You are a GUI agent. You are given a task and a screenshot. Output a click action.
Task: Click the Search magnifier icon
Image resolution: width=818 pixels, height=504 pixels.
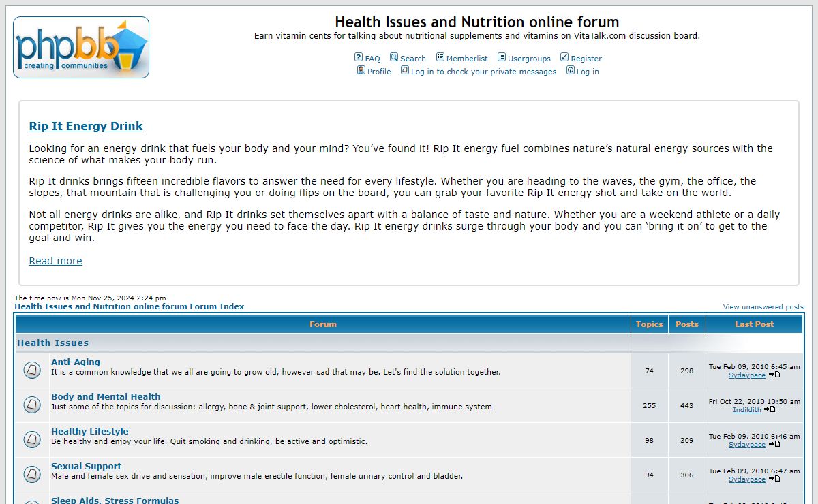pyautogui.click(x=394, y=57)
